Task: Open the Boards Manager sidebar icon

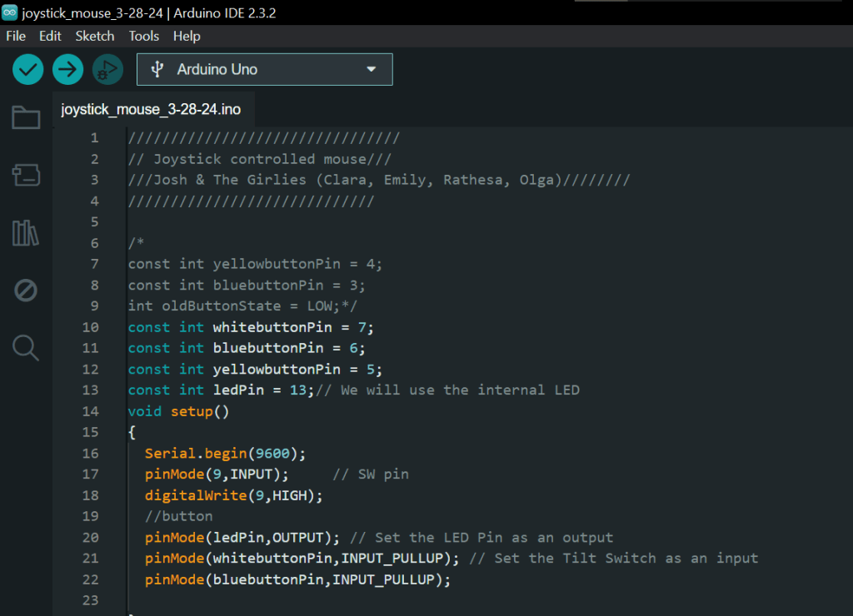Action: click(x=26, y=175)
